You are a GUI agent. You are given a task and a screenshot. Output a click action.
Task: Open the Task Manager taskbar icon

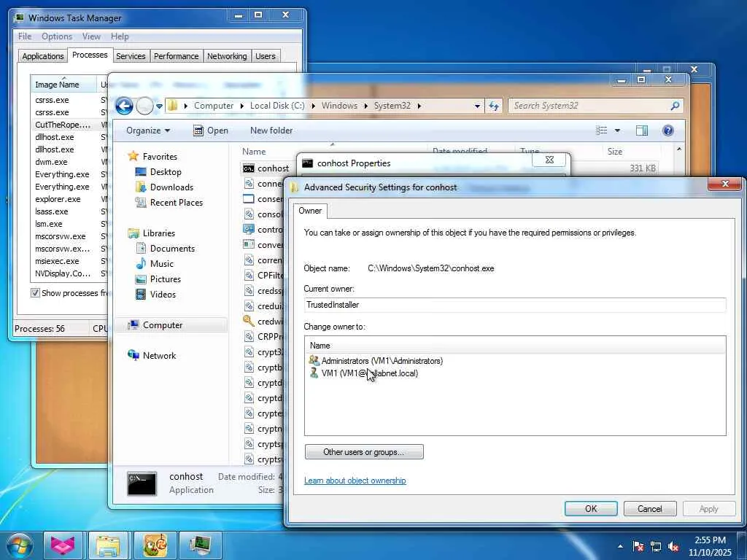(x=200, y=545)
